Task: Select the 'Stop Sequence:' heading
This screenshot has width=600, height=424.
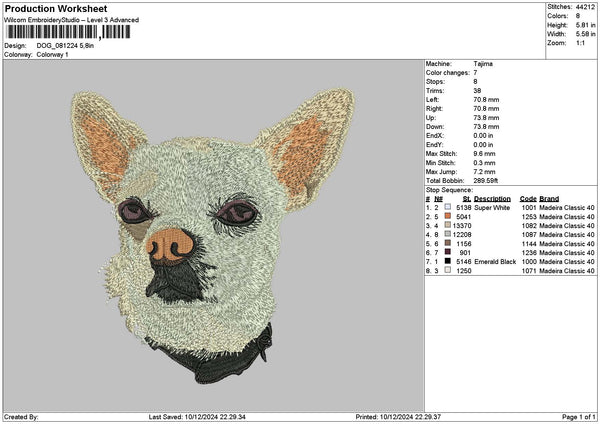Action: click(x=449, y=190)
